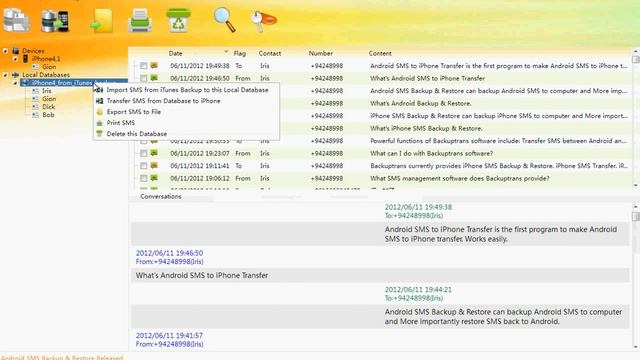The height and width of the screenshot is (360, 640).
Task: Collapse the Devices tree node
Action: 5,51
